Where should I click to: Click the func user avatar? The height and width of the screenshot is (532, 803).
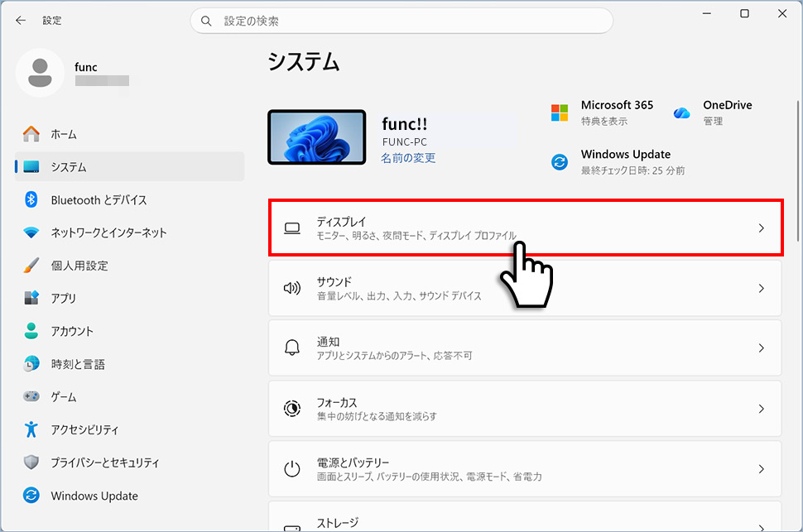(40, 73)
